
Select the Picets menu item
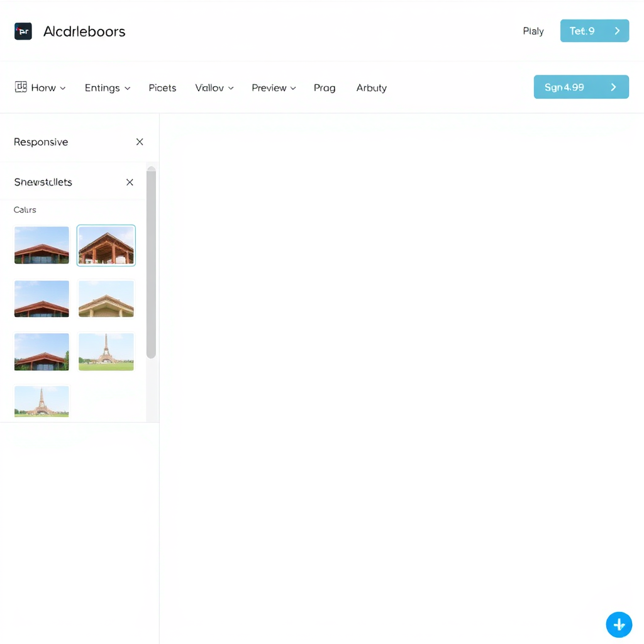[162, 88]
